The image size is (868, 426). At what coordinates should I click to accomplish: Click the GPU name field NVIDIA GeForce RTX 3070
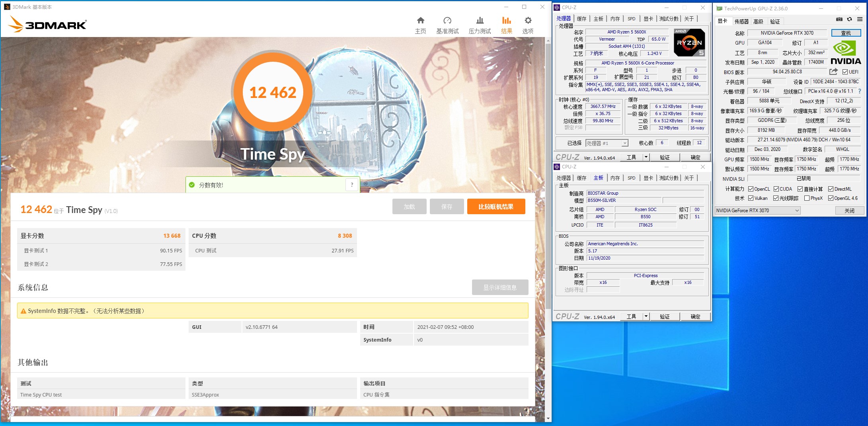tap(787, 33)
